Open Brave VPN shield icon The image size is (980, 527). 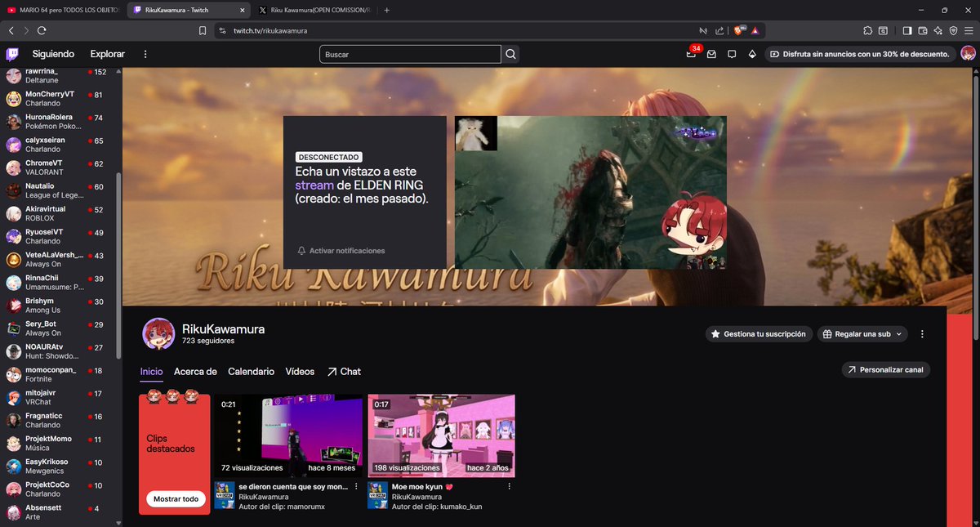(953, 30)
